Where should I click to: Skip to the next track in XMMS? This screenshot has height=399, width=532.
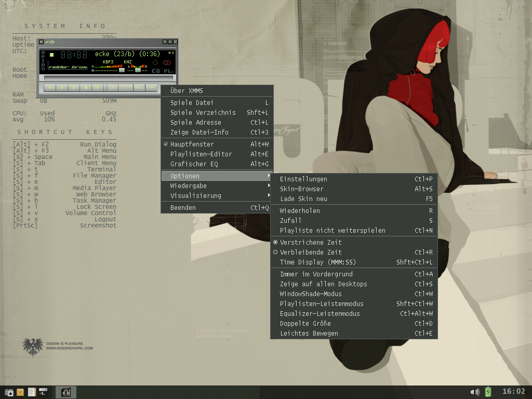click(98, 87)
